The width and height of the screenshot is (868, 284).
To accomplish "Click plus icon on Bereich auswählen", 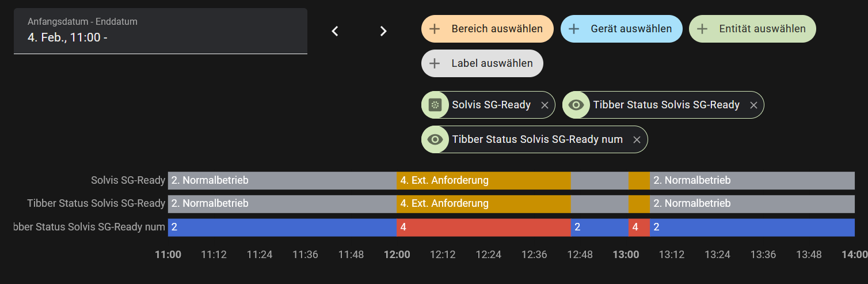I will [x=435, y=29].
